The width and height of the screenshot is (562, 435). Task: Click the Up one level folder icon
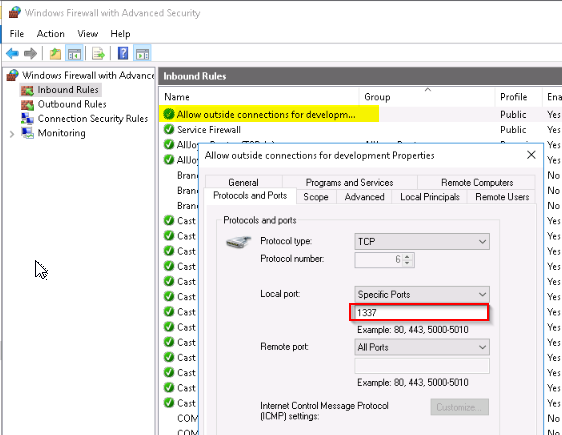pyautogui.click(x=55, y=54)
